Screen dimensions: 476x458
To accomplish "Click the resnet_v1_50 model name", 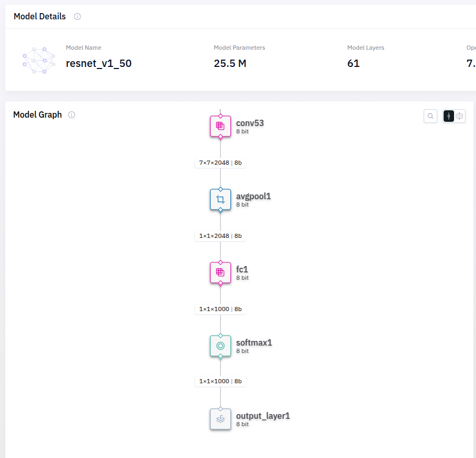I will pyautogui.click(x=99, y=64).
